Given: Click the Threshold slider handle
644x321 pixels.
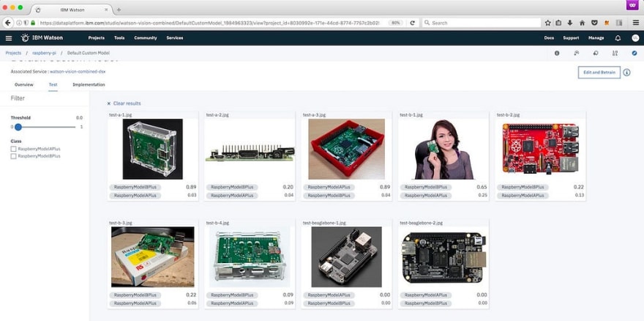Looking at the screenshot, I should coord(18,128).
